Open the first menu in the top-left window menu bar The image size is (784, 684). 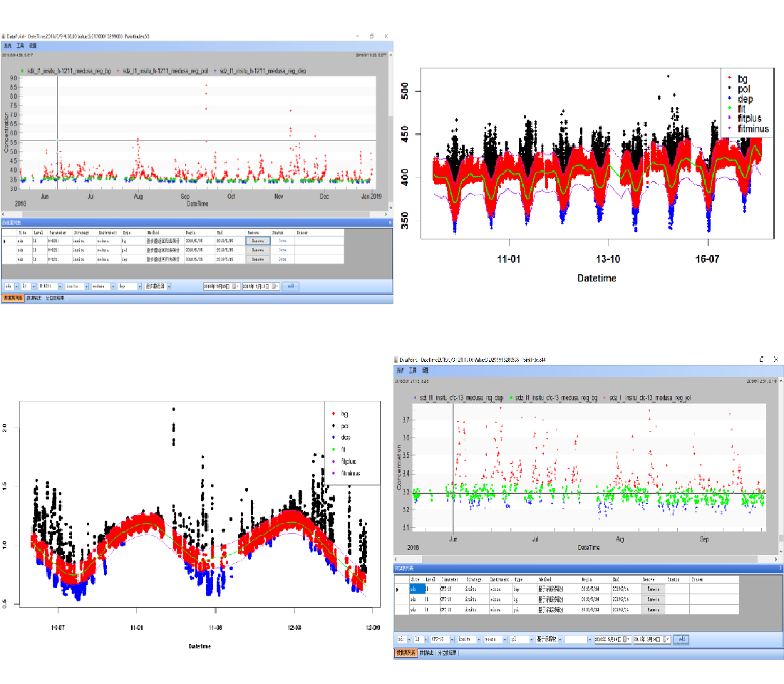click(x=6, y=45)
